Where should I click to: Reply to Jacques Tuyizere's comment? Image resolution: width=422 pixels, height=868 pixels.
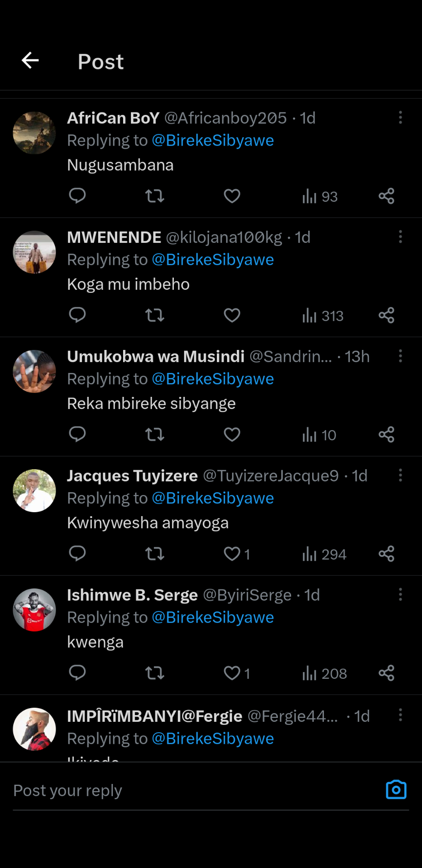77,554
